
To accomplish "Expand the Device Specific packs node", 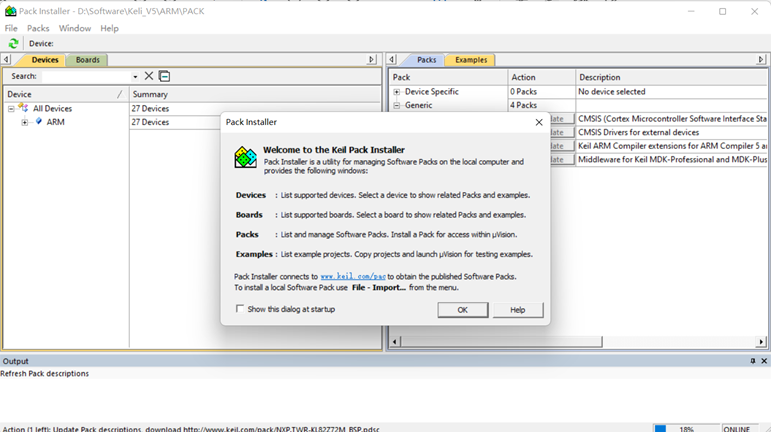I will (397, 92).
